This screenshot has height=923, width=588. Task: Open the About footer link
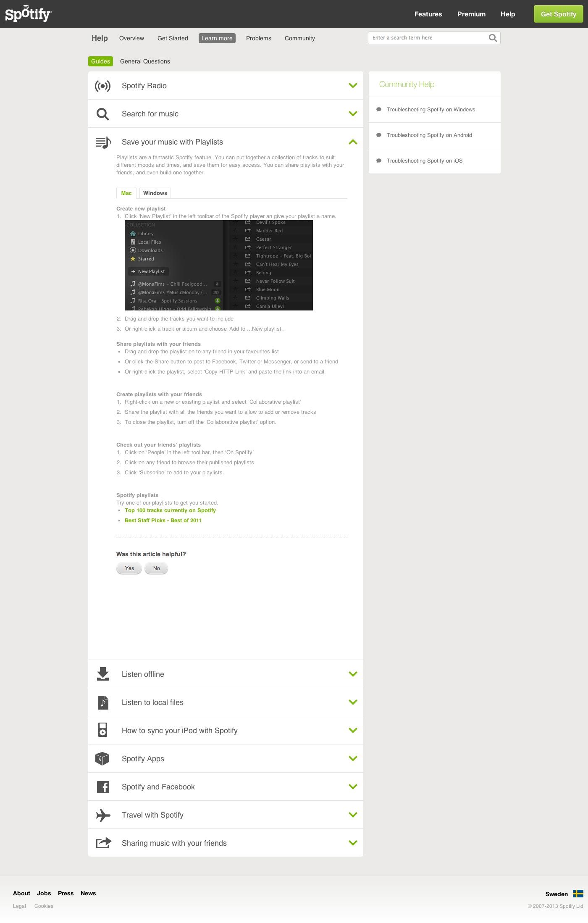point(21,893)
